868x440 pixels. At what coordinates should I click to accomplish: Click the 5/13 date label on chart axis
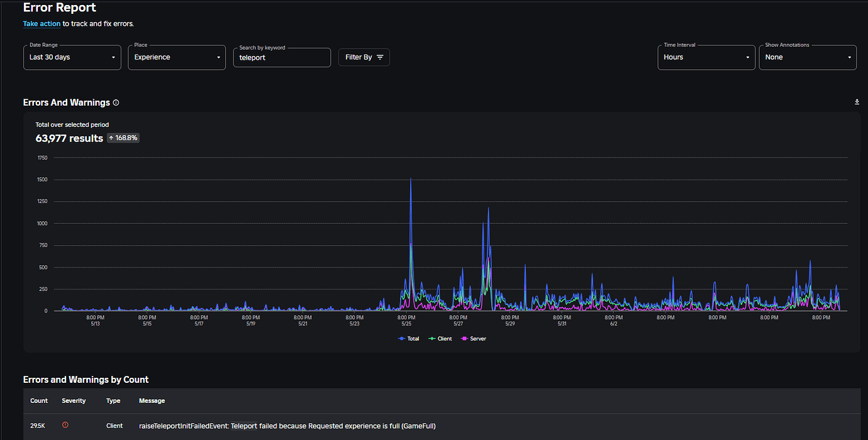click(95, 324)
